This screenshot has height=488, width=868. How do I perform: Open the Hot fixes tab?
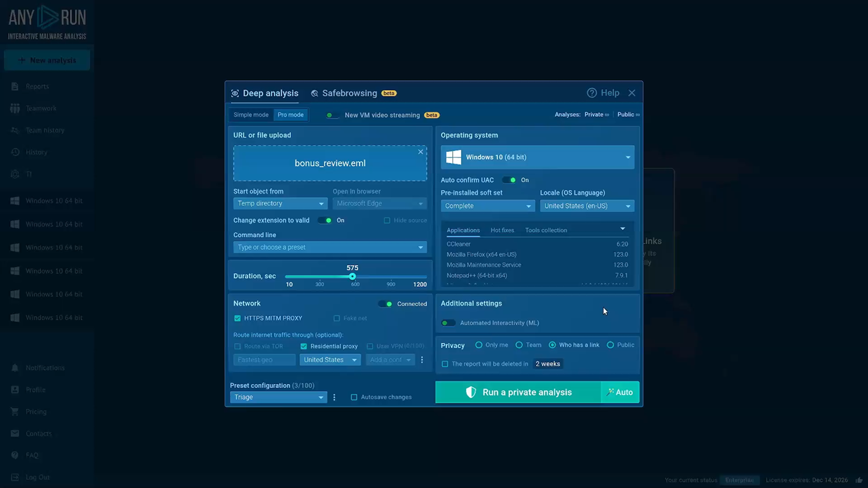tap(502, 230)
